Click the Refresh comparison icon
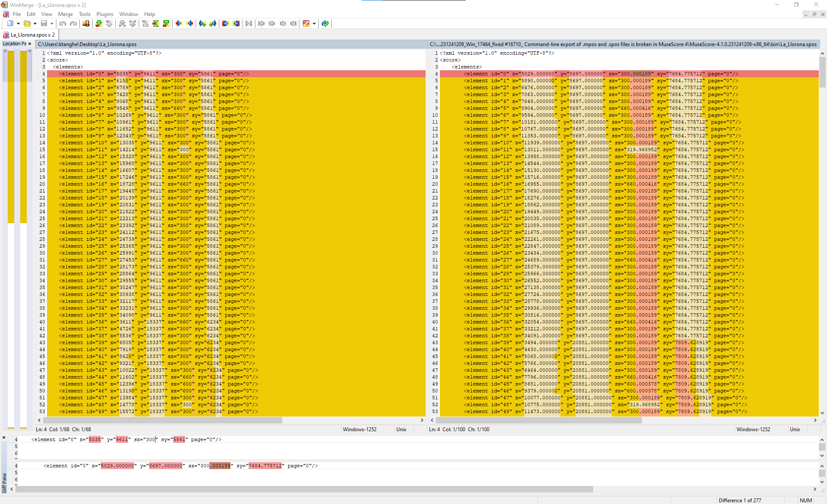Image resolution: width=827 pixels, height=504 pixels. 325,23
